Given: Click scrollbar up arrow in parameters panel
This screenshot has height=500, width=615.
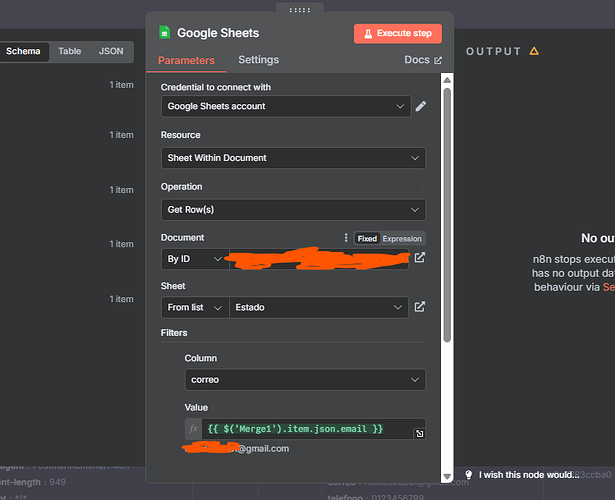Looking at the screenshot, I should point(447,80).
